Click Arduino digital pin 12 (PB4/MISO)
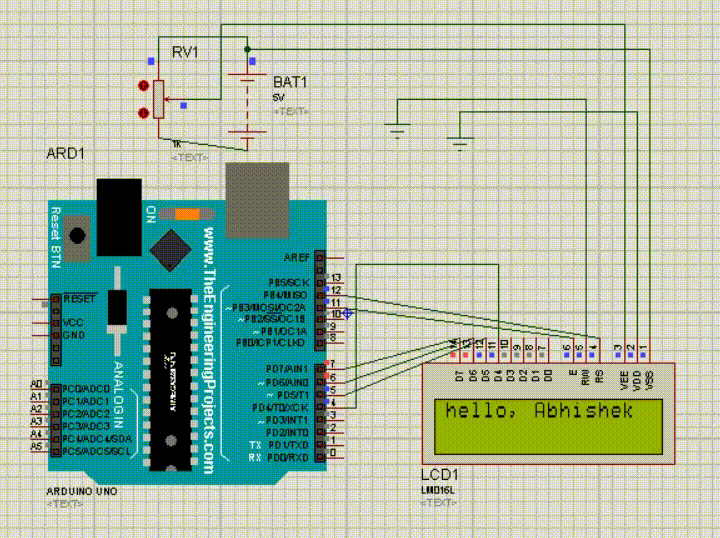The width and height of the screenshot is (720, 538). (x=320, y=295)
